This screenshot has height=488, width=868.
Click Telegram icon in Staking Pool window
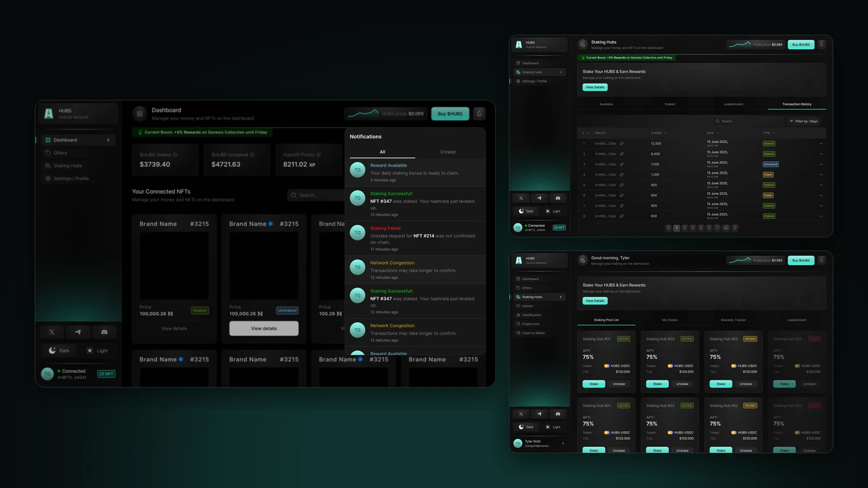tap(539, 414)
